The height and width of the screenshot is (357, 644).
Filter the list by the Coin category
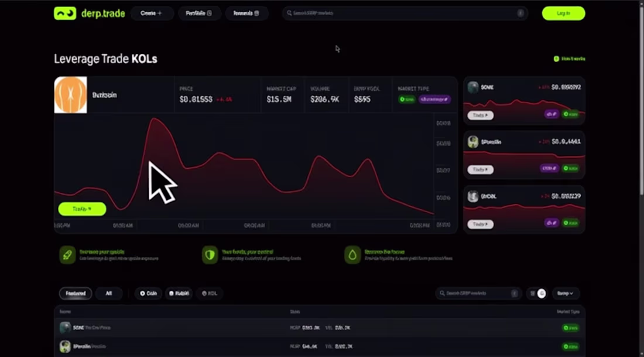[x=148, y=293]
